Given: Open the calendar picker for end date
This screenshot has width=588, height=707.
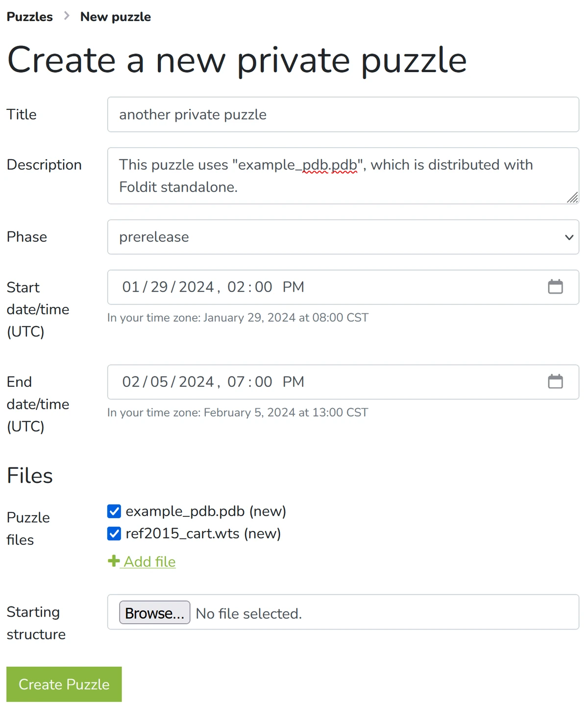Looking at the screenshot, I should pos(556,381).
